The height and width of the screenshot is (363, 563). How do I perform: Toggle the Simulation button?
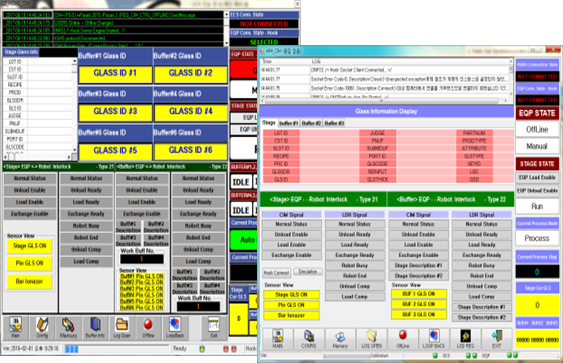tap(308, 272)
